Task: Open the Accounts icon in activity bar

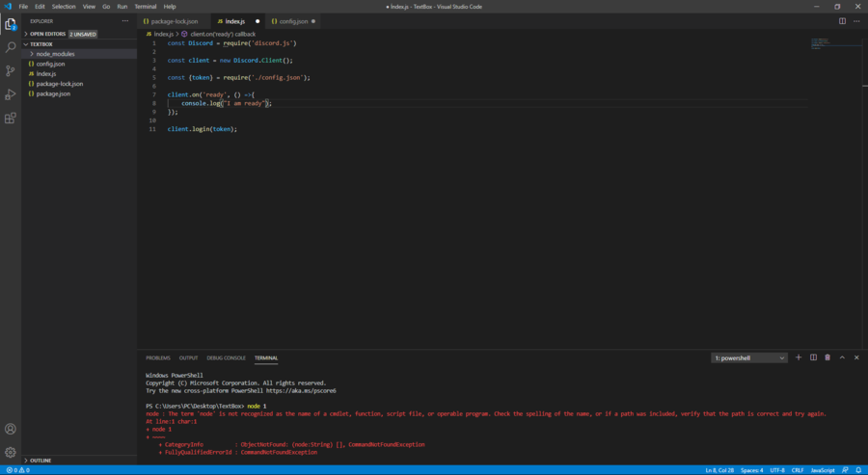Action: pyautogui.click(x=11, y=429)
